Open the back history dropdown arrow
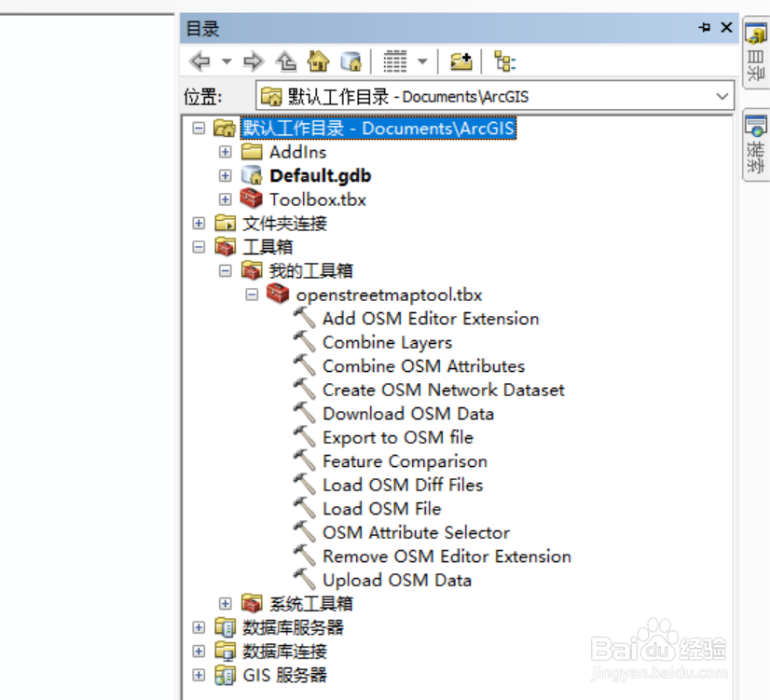The width and height of the screenshot is (770, 700). (x=227, y=62)
